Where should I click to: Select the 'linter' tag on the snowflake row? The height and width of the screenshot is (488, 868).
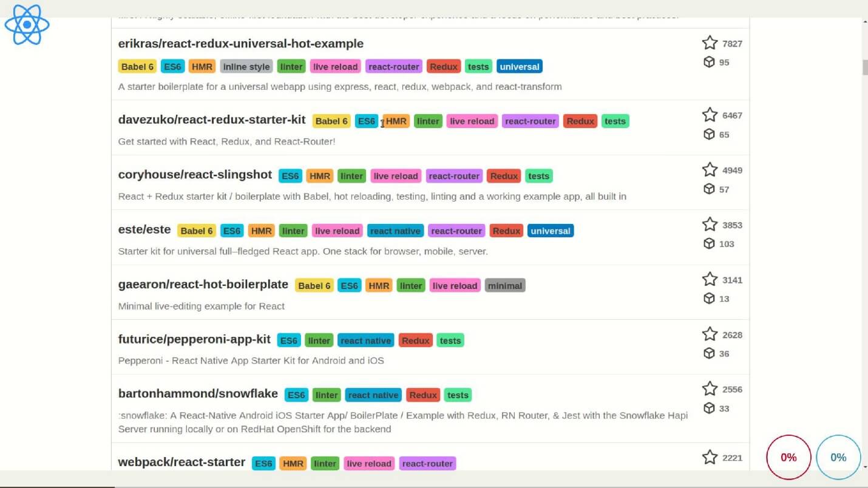[327, 395]
